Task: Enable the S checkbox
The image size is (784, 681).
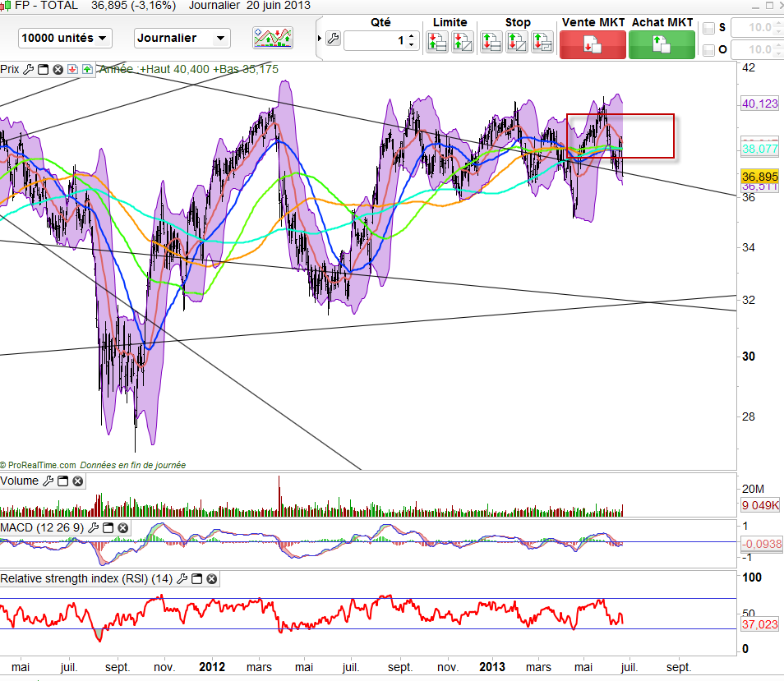Action: tap(709, 28)
